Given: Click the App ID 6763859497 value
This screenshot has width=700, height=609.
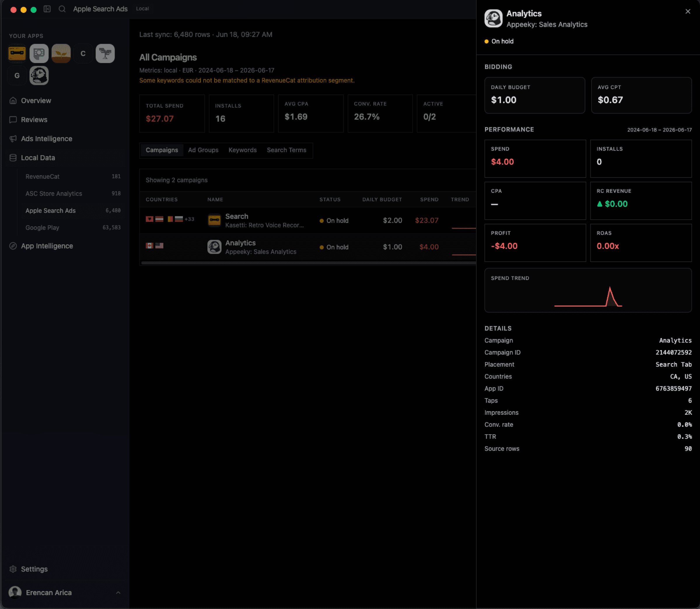Looking at the screenshot, I should [x=673, y=388].
